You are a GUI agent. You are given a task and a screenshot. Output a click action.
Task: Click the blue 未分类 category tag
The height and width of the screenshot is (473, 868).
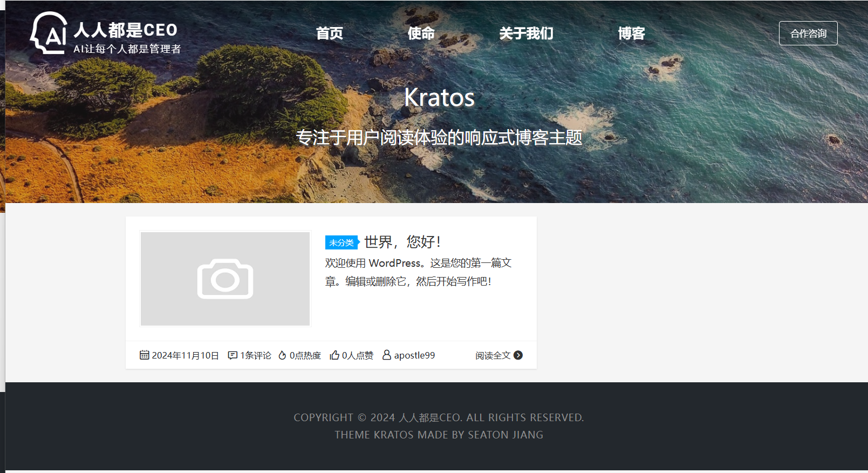(x=341, y=242)
